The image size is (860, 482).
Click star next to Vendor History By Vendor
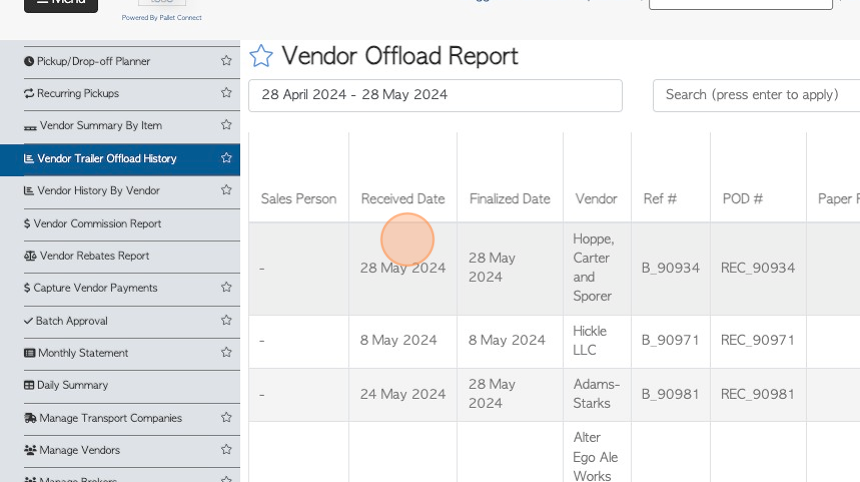coord(226,190)
